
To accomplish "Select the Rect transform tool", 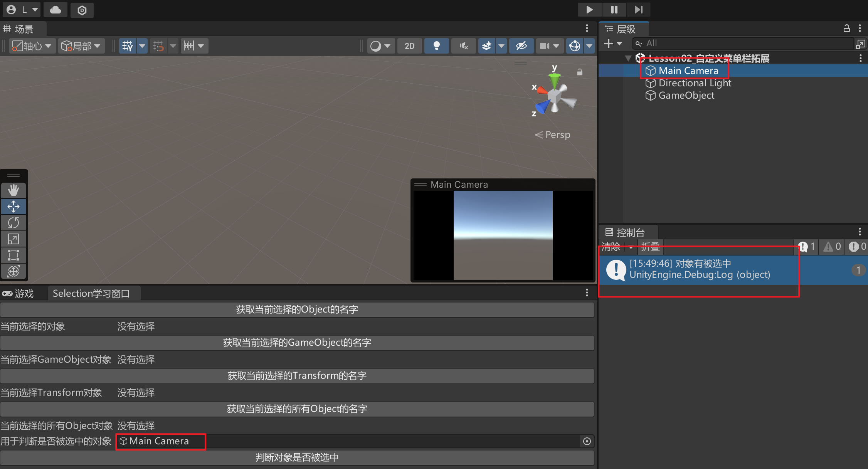I will [x=13, y=255].
